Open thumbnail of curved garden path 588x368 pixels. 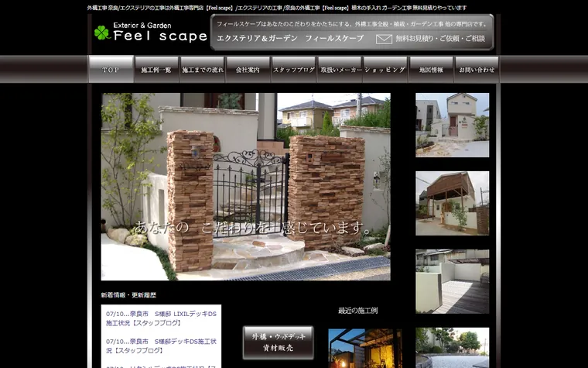pos(453,348)
